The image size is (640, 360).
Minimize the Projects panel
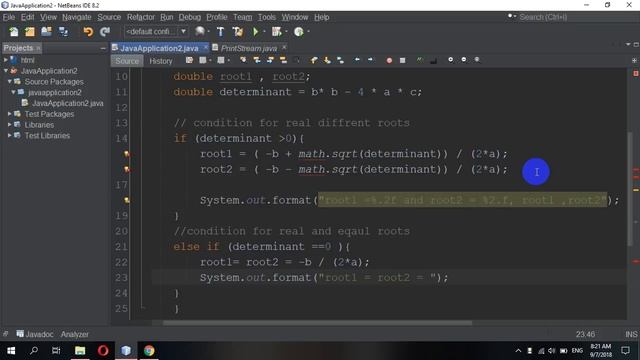click(x=103, y=48)
